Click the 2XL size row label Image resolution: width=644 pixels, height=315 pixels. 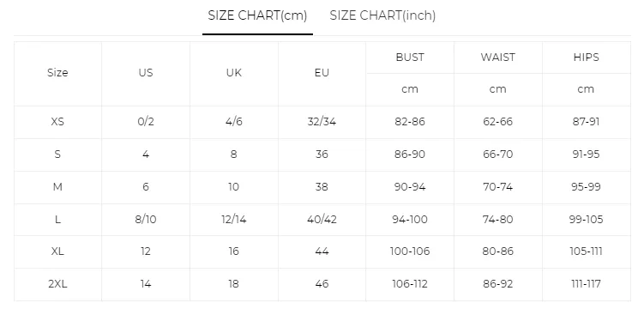pos(57,284)
